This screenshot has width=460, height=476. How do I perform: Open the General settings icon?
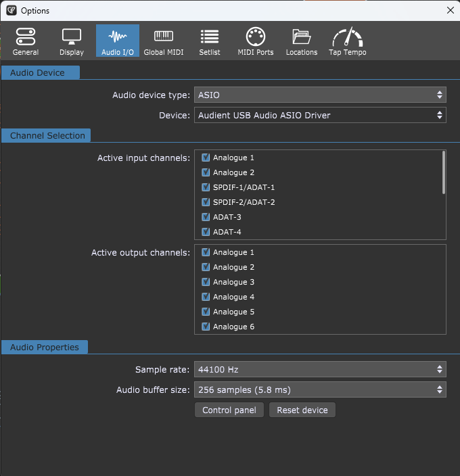click(26, 41)
